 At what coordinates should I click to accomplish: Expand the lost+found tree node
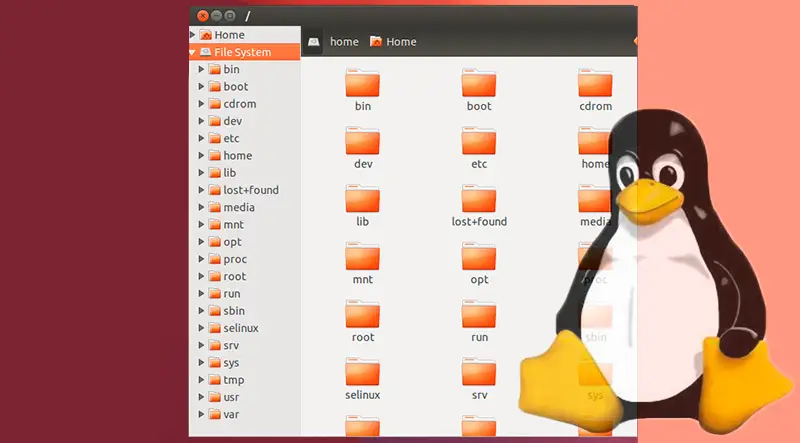point(201,190)
